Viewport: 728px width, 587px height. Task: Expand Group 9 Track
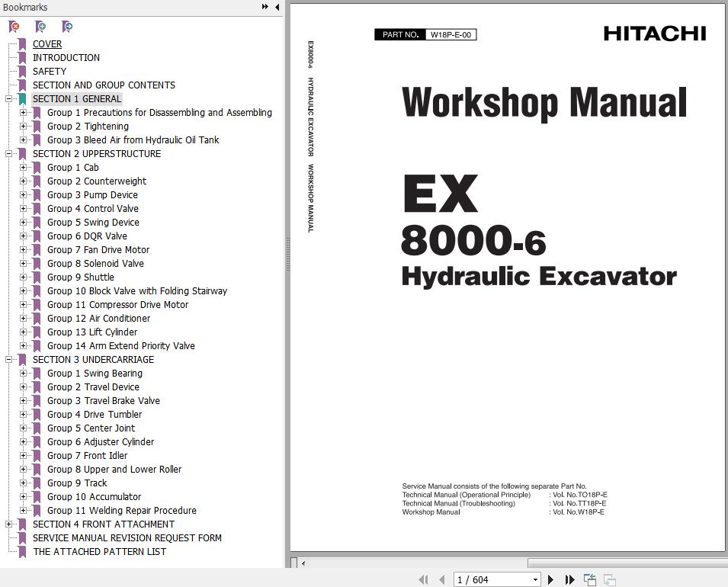pos(23,483)
